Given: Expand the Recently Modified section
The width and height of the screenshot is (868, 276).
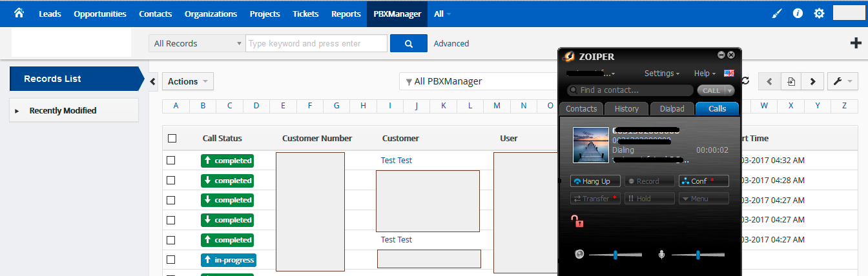Looking at the screenshot, I should (x=74, y=110).
